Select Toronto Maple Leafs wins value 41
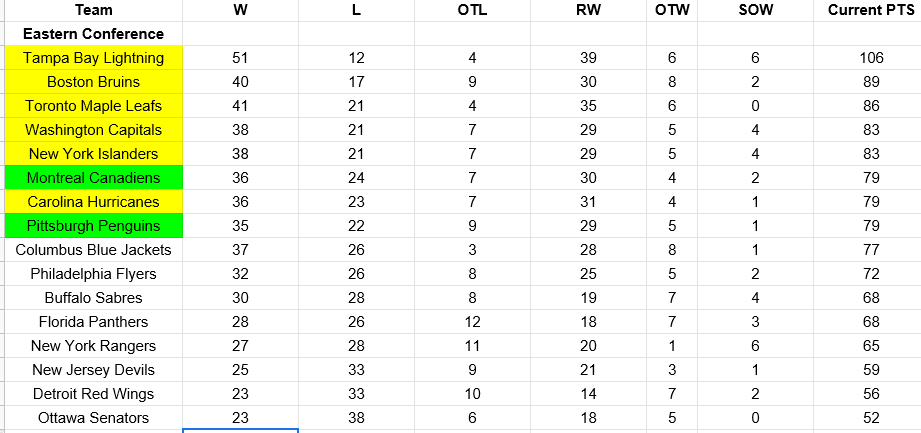Image resolution: width=921 pixels, height=433 pixels. pyautogui.click(x=240, y=106)
